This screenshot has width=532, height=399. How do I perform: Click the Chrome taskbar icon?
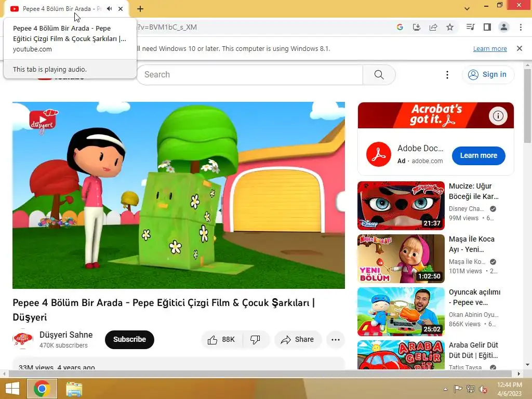(42, 389)
